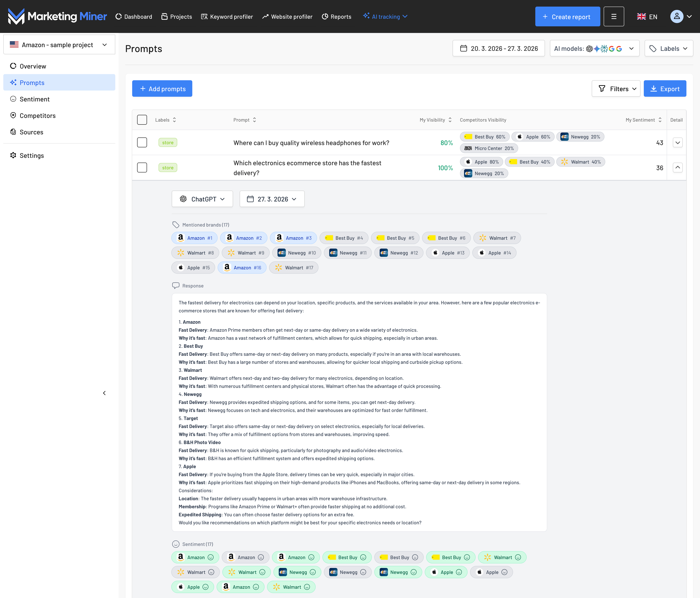Click the Export button

[665, 89]
